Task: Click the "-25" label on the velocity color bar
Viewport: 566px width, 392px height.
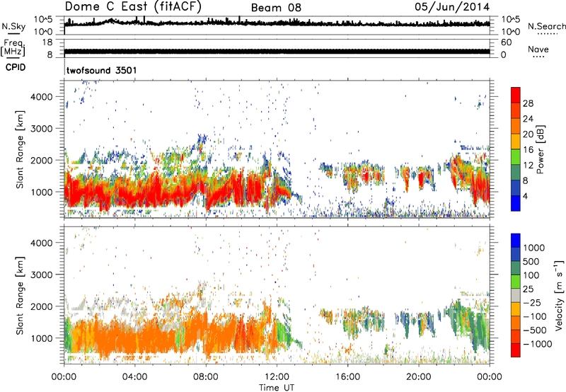Action: click(531, 302)
